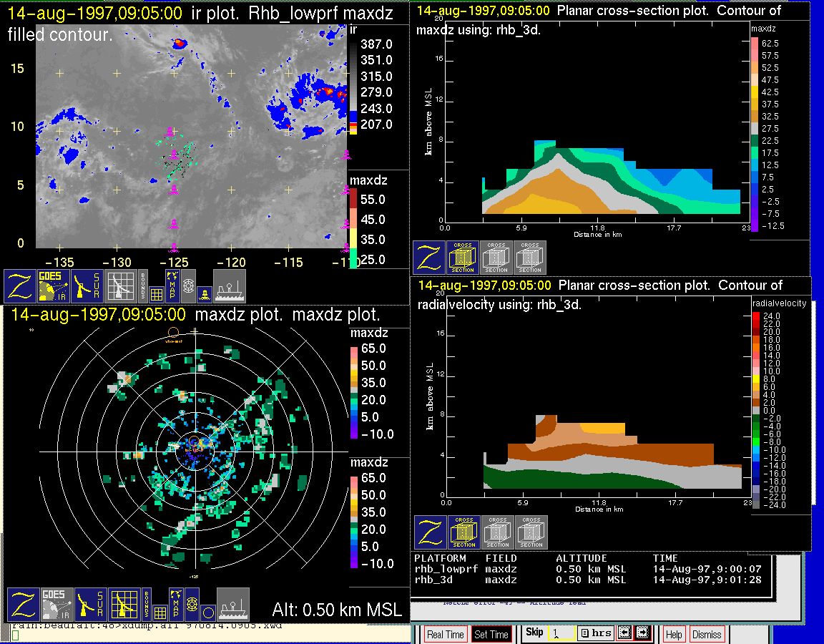Click the SUR radar scan icon in the bottom maxdz toolbar

(x=91, y=605)
